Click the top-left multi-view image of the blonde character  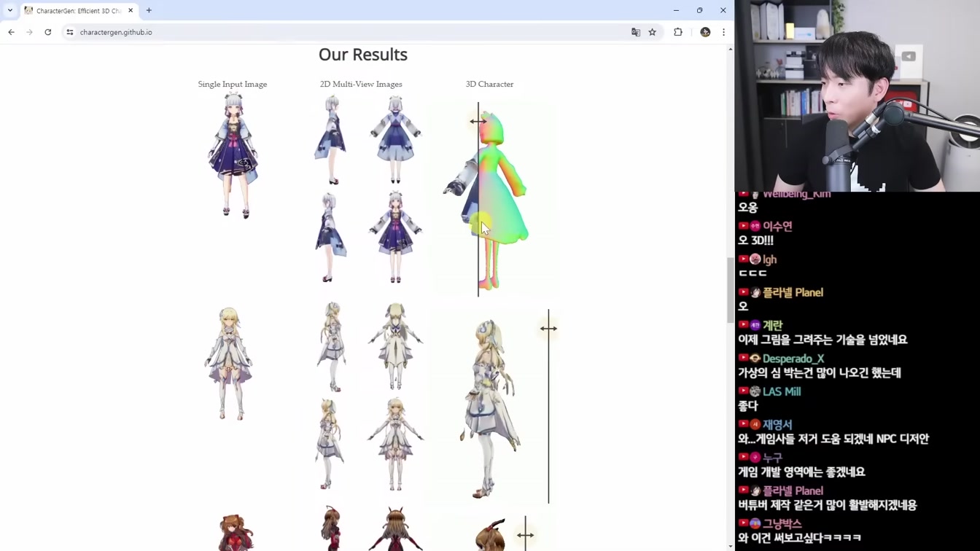coord(332,347)
